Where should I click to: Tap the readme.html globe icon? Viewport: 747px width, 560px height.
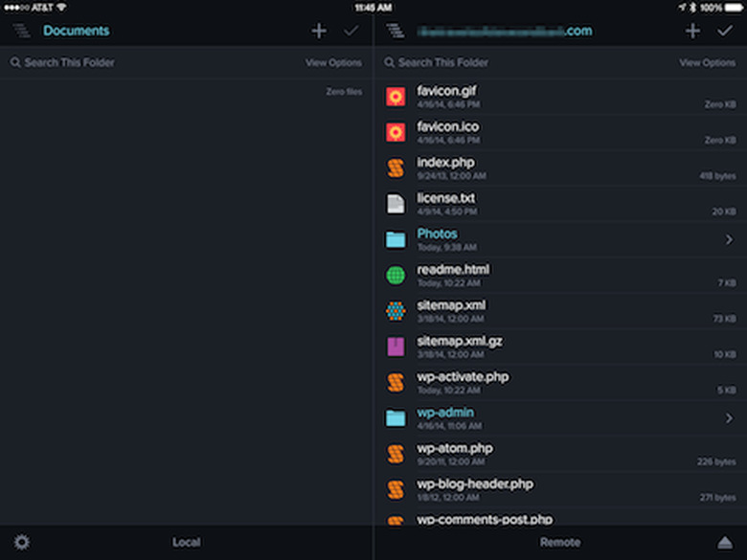tap(396, 276)
